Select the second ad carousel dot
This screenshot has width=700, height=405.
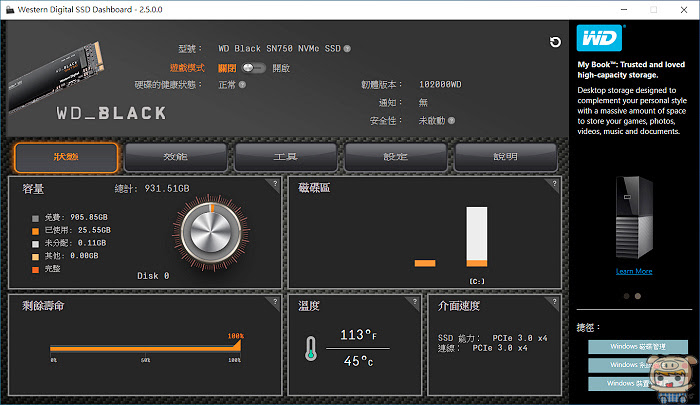click(638, 296)
